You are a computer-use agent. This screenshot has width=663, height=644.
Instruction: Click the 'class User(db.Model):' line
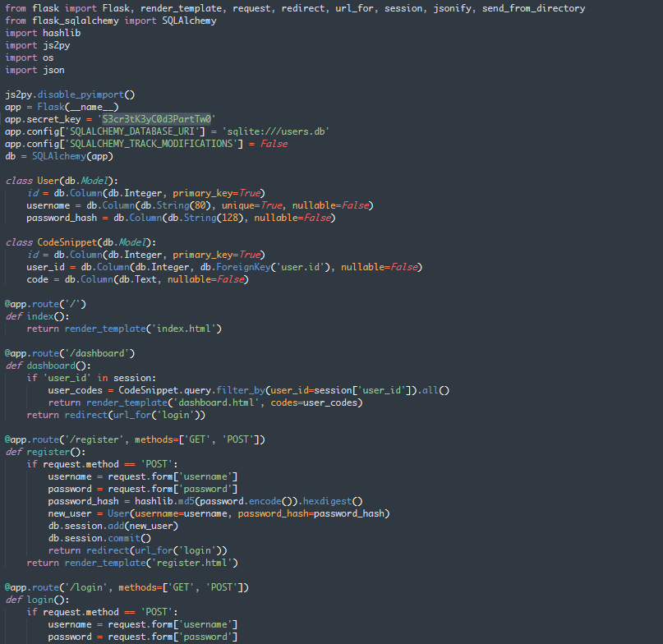(62, 181)
